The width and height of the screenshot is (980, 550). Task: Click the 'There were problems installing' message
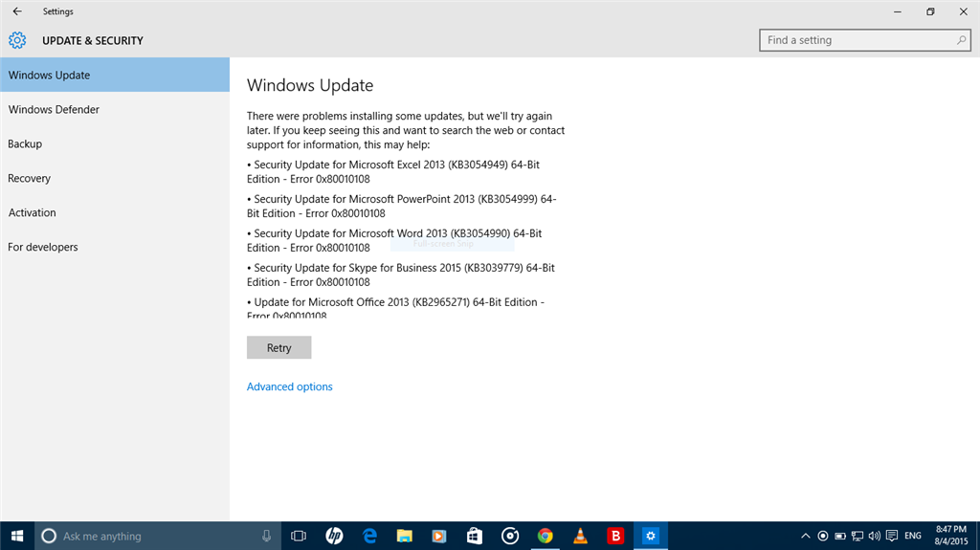(x=406, y=131)
